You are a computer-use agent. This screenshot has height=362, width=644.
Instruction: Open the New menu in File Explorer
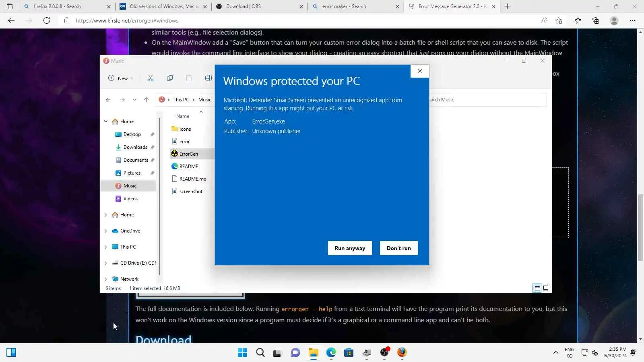(120, 78)
